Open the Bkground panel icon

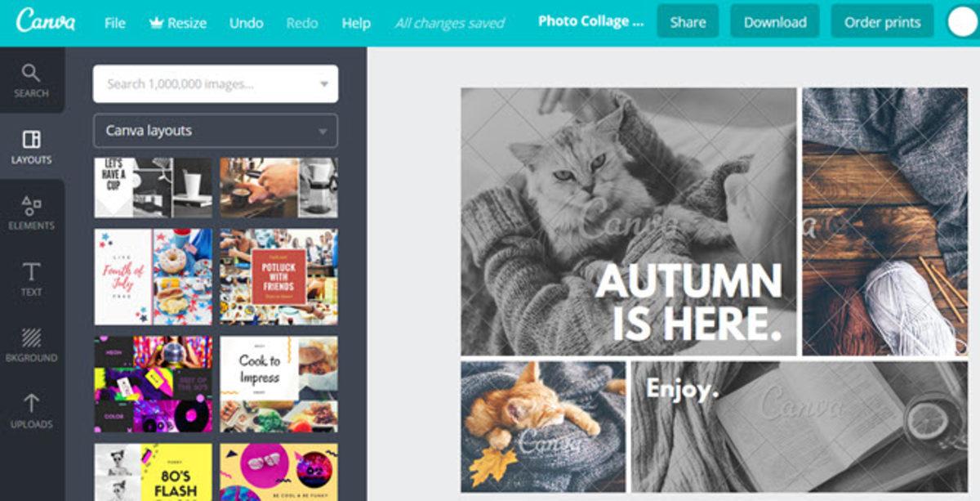click(x=31, y=345)
